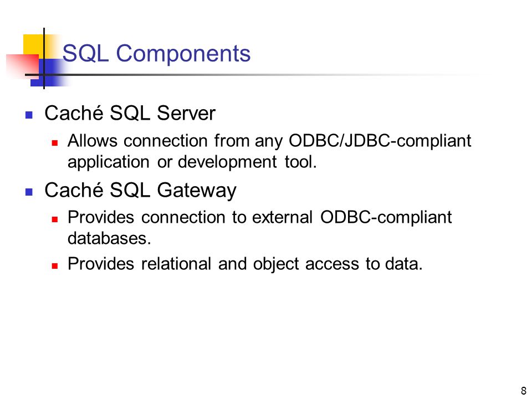Click the ODBC/JDBC-compliant text

coord(380,140)
